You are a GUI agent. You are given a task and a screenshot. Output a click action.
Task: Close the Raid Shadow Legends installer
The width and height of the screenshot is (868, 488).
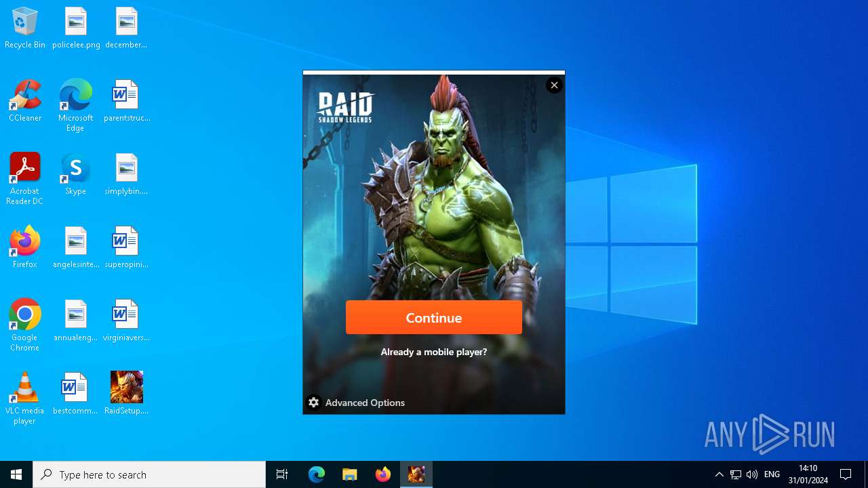(x=554, y=85)
